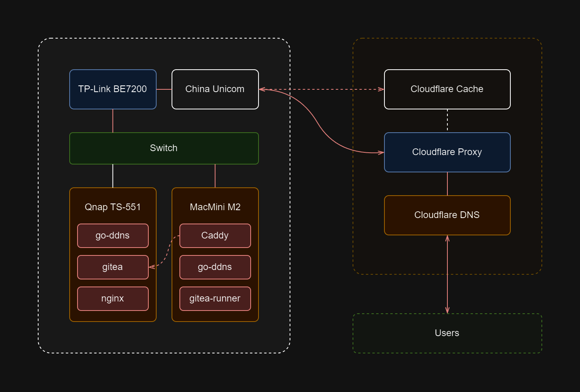Select the Cloudflare DNS node
The height and width of the screenshot is (392, 580).
(447, 215)
